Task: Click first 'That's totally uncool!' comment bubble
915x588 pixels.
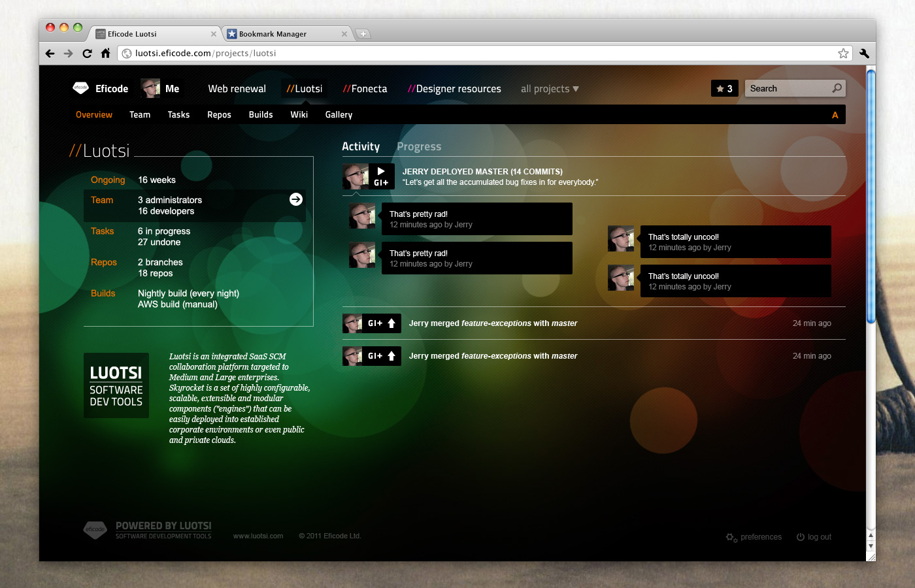Action: click(736, 242)
